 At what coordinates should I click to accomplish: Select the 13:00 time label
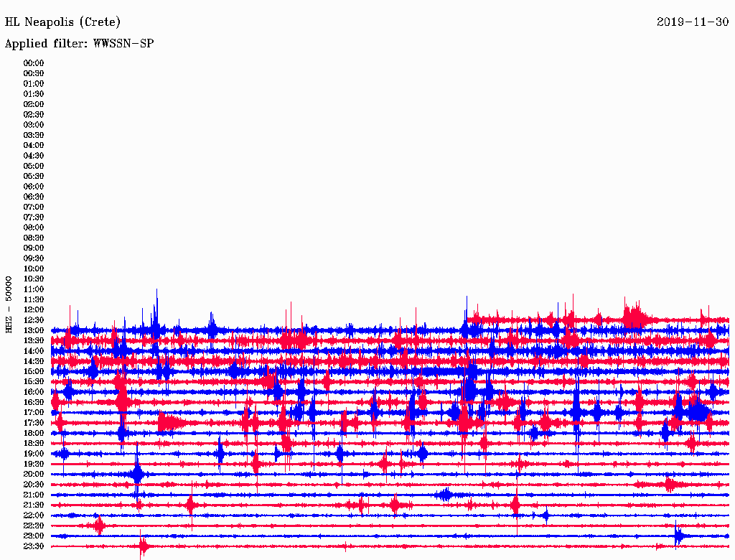(34, 331)
